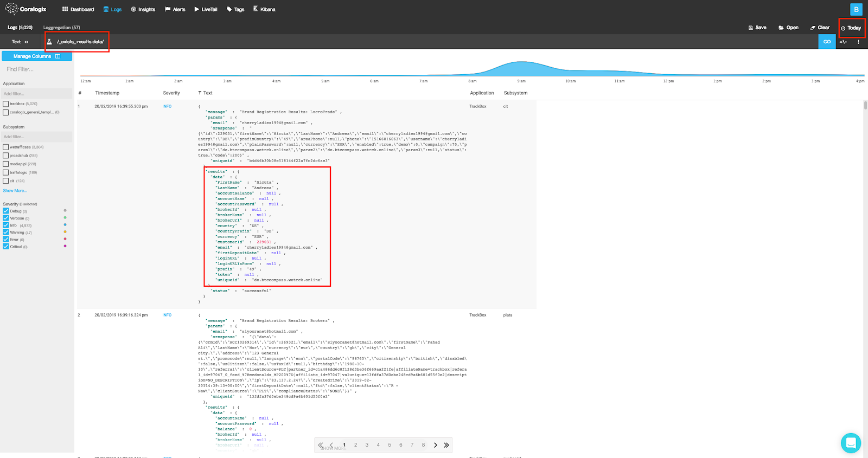This screenshot has width=868, height=458.
Task: Click the Manage Columns button
Action: 37,56
